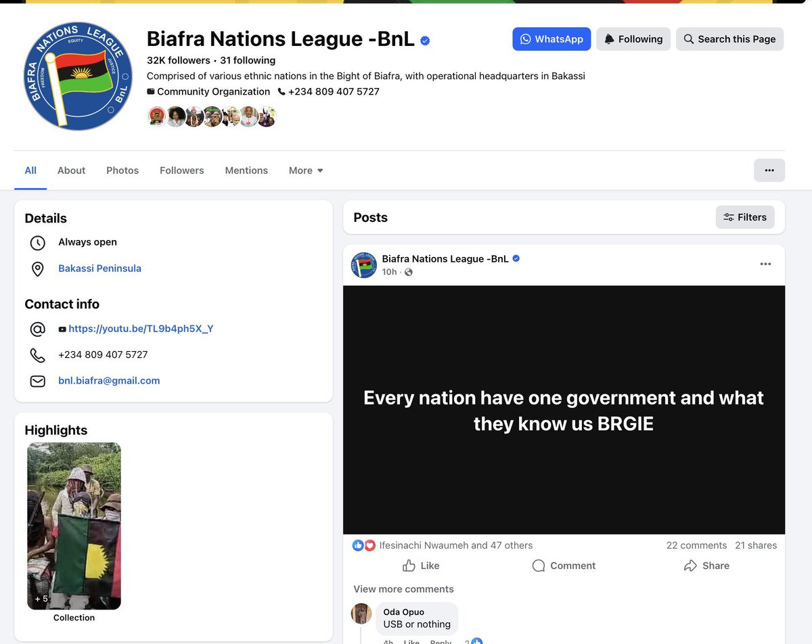Switch to the About tab
The width and height of the screenshot is (812, 644).
71,170
